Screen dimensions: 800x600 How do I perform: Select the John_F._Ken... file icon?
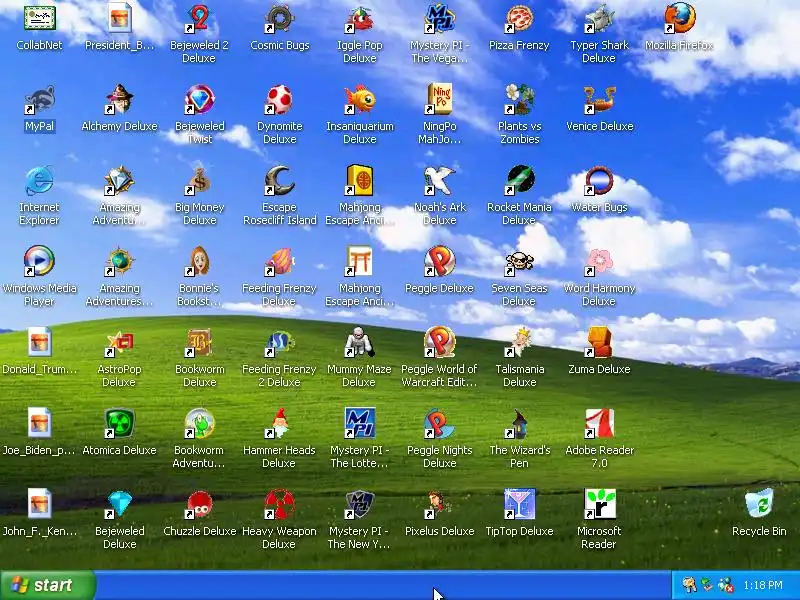(x=39, y=504)
